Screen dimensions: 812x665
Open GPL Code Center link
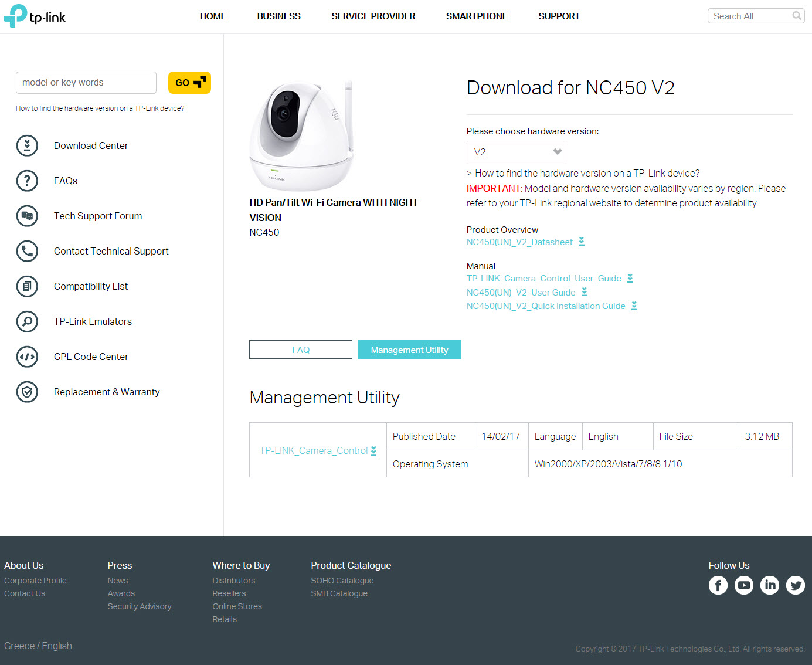[x=91, y=357]
